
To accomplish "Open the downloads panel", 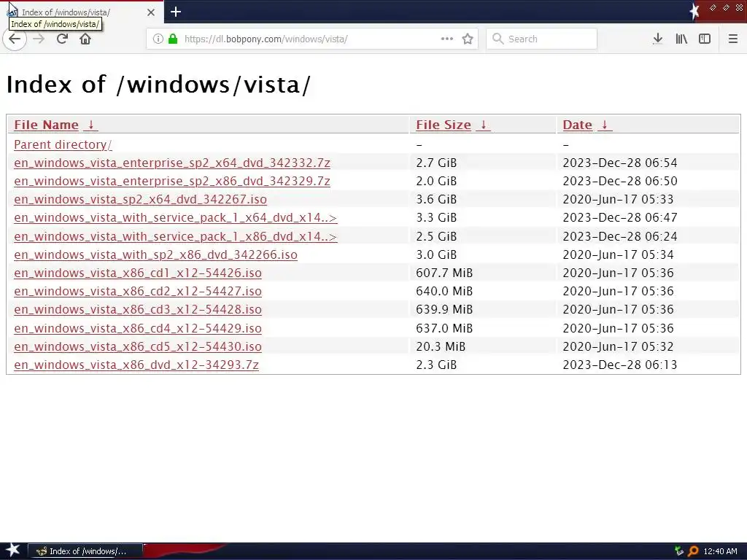I will [x=657, y=39].
